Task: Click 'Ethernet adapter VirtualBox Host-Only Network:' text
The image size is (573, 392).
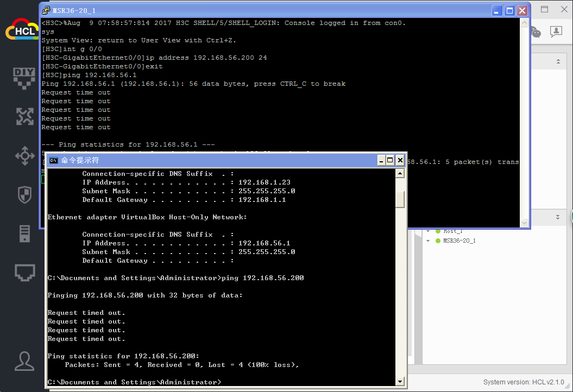Action: (x=147, y=217)
